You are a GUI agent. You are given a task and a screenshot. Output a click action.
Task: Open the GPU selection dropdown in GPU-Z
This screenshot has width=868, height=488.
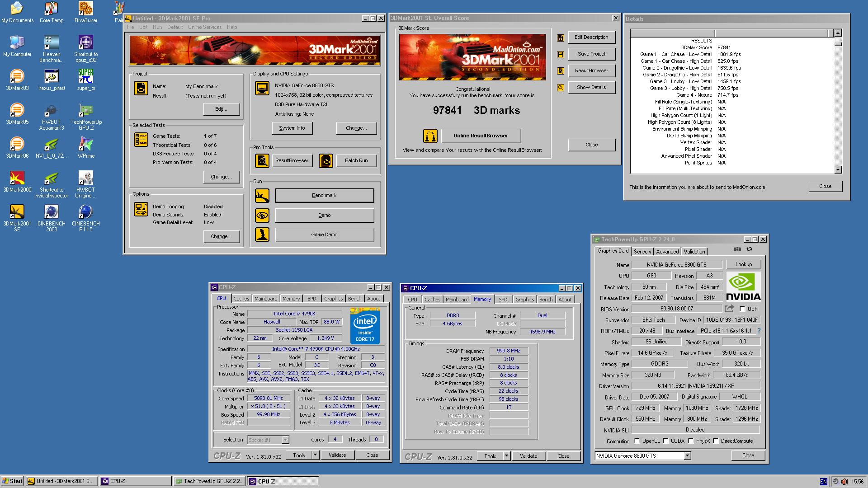tap(687, 456)
